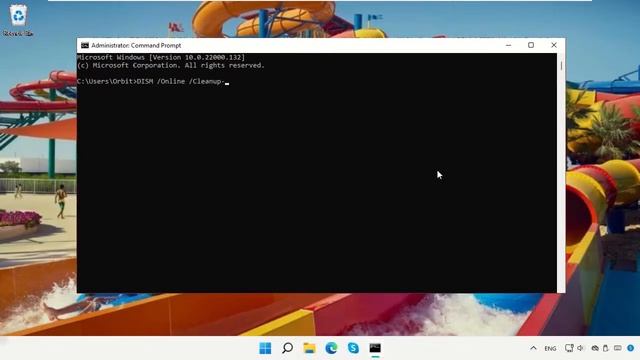Screen dimensions: 640x360
Task: Maximize the Command Prompt window
Action: pos(531,45)
